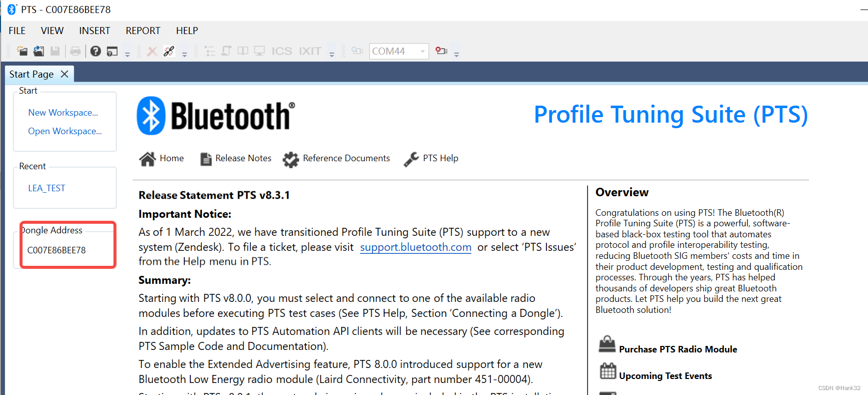
Task: Click the New Workspace... link
Action: tap(63, 113)
